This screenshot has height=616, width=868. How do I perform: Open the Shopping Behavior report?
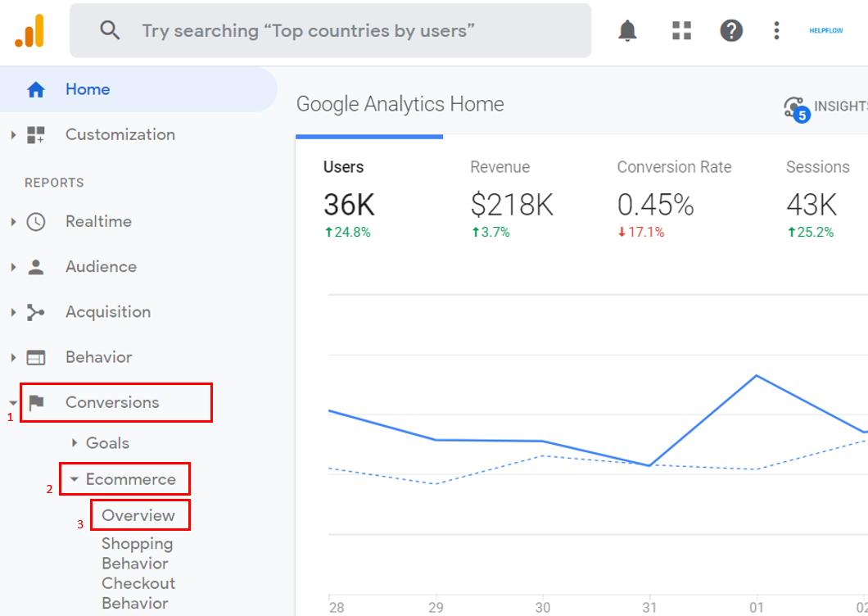point(138,554)
